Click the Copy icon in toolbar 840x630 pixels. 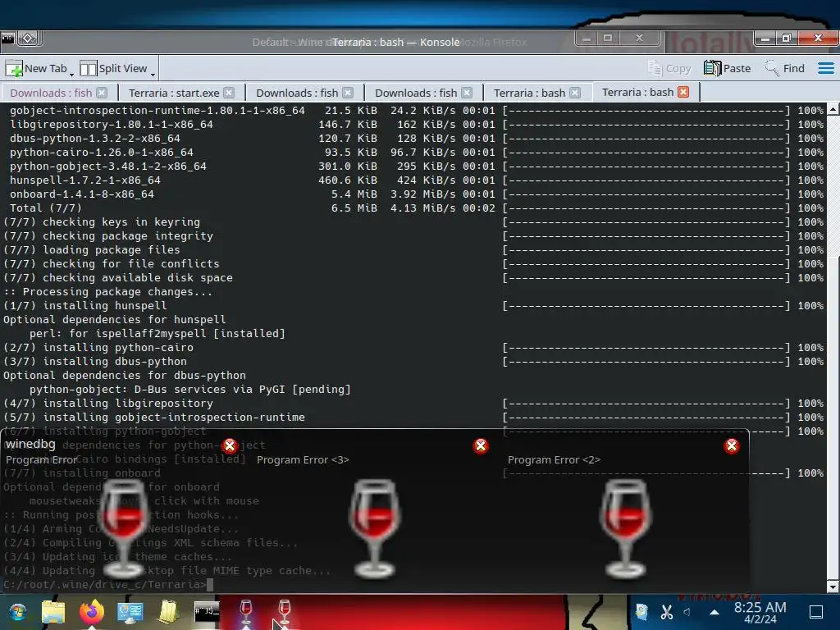655,68
